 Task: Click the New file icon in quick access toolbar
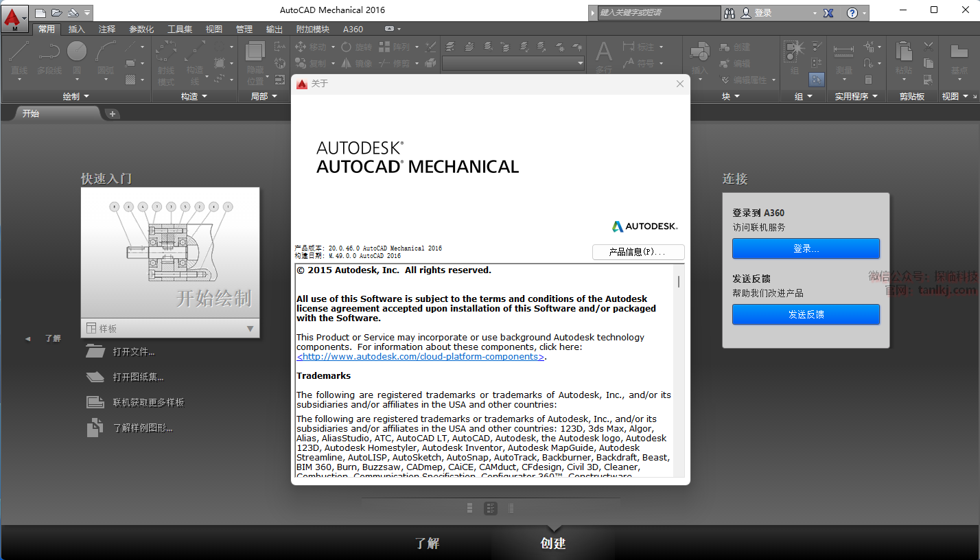(x=41, y=12)
